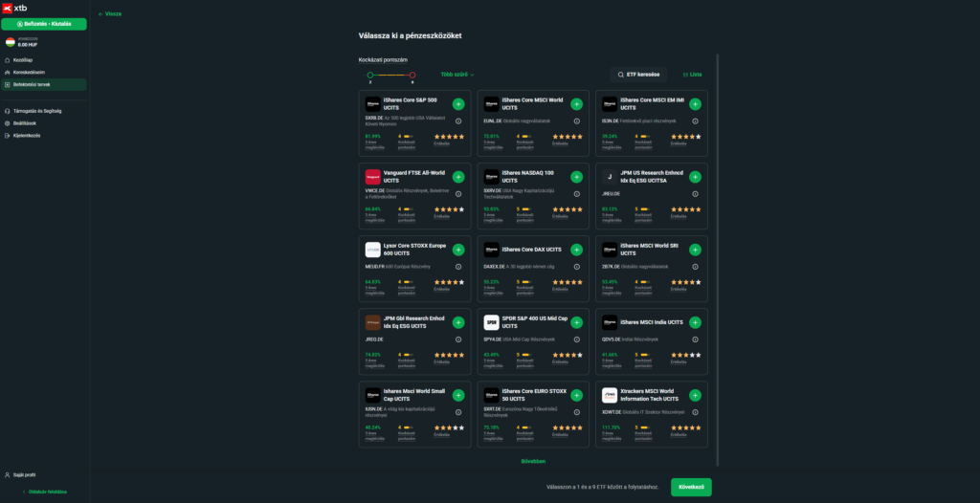This screenshot has height=503, width=980.
Task: Go back with the Vissza link
Action: [110, 13]
